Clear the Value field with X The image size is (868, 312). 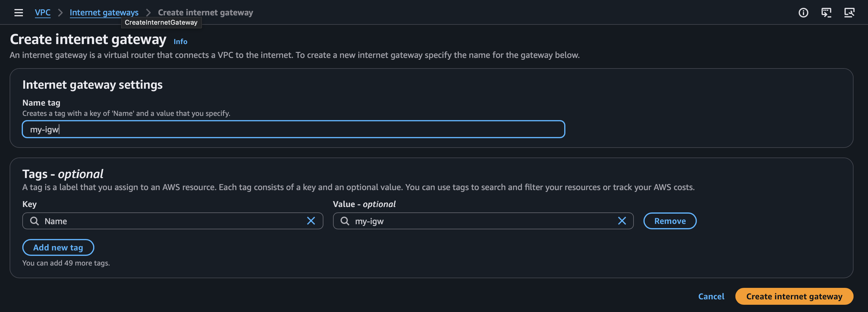[622, 221]
